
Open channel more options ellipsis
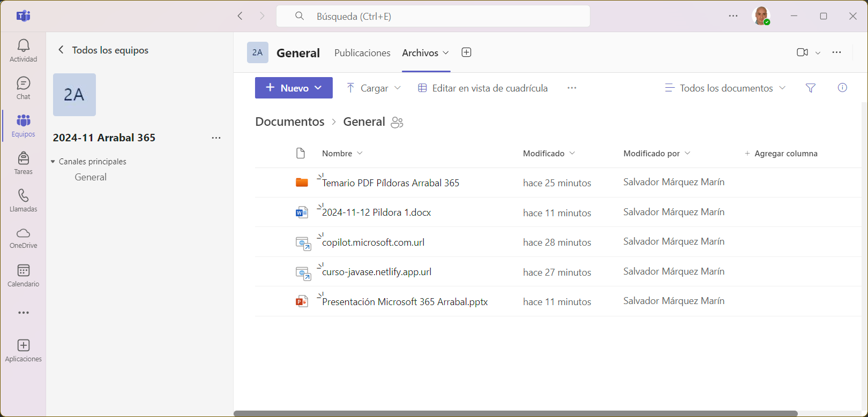(x=836, y=52)
